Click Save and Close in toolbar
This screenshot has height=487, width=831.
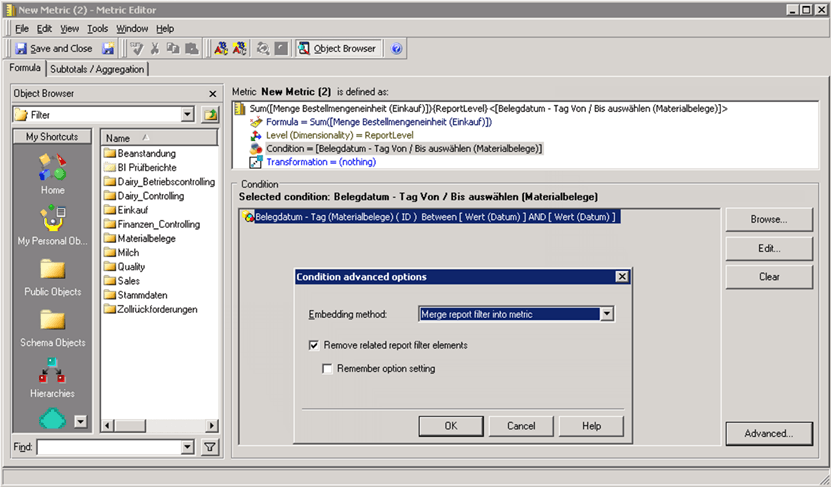54,49
